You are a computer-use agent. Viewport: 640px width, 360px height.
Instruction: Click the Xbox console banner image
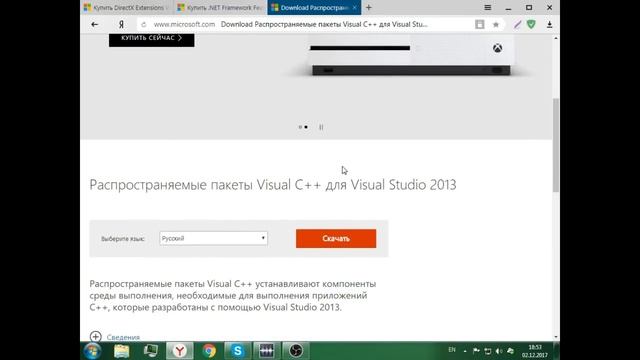tap(410, 55)
